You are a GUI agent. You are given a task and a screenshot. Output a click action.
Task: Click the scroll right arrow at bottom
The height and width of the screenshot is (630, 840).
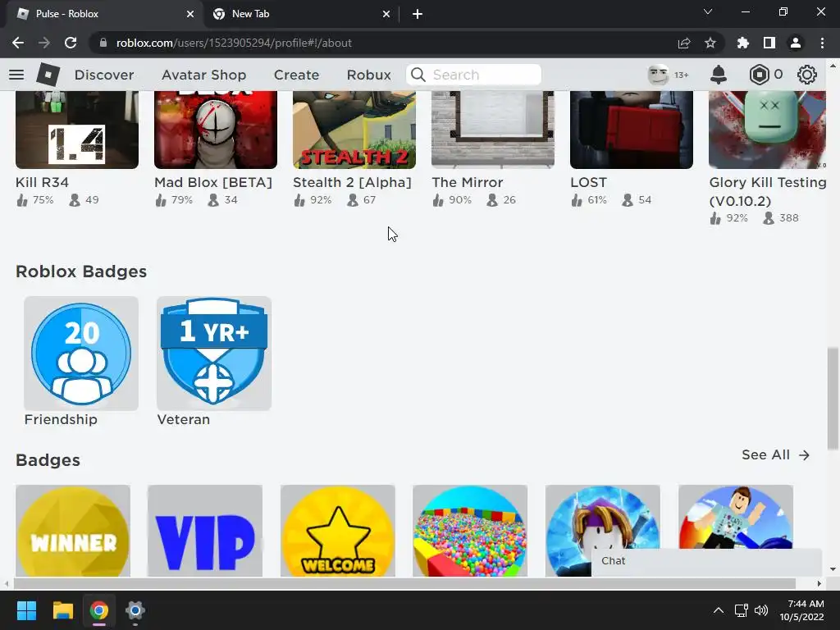[819, 583]
